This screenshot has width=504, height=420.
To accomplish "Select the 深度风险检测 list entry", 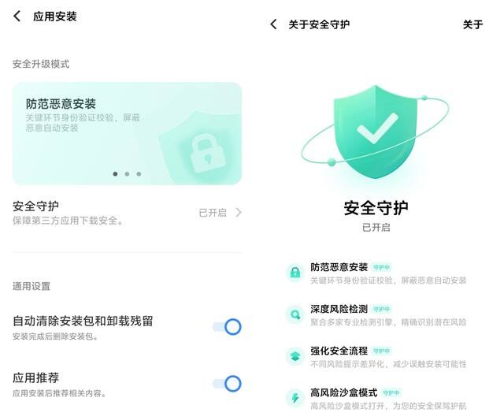I will 376,315.
